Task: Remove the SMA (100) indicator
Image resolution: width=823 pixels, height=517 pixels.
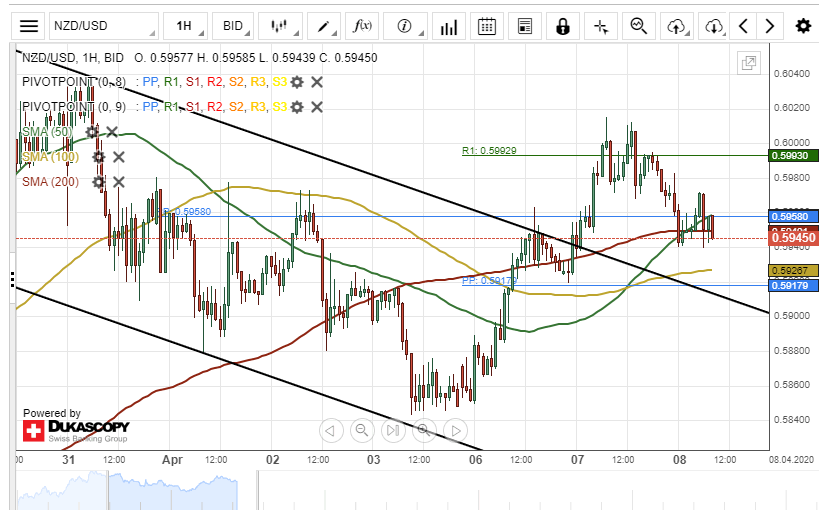Action: tap(119, 157)
